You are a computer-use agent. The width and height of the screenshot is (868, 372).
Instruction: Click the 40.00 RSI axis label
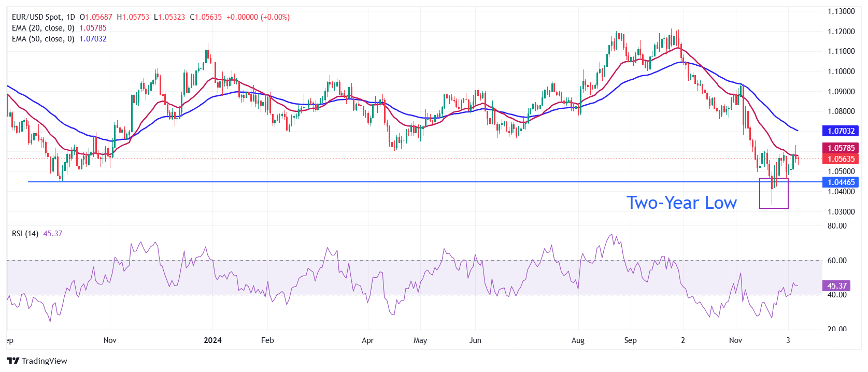[x=837, y=295]
